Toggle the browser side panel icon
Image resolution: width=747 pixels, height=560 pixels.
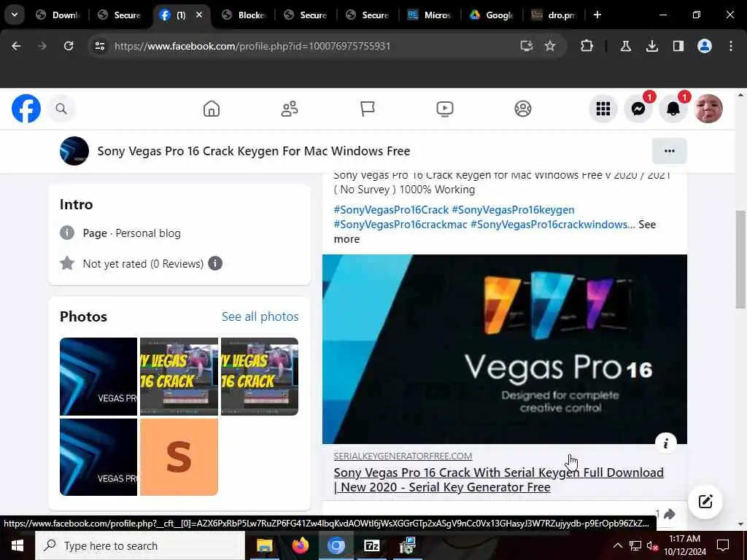[678, 46]
